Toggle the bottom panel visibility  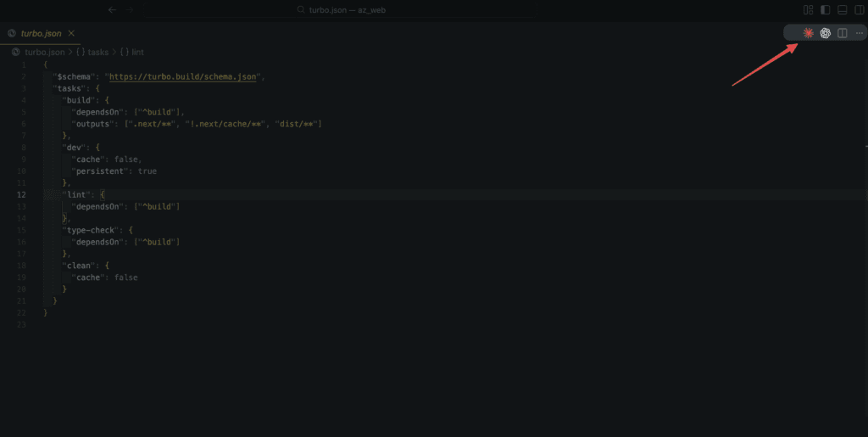[x=843, y=9]
